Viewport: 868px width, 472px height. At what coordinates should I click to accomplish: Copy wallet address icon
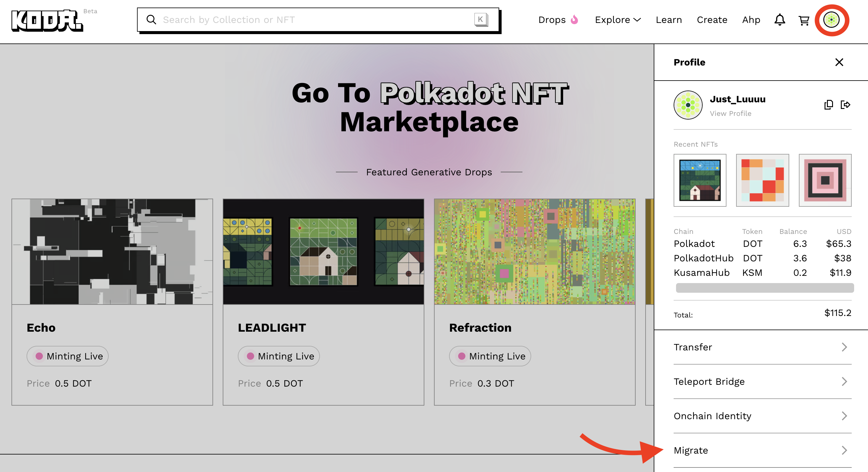click(x=828, y=105)
